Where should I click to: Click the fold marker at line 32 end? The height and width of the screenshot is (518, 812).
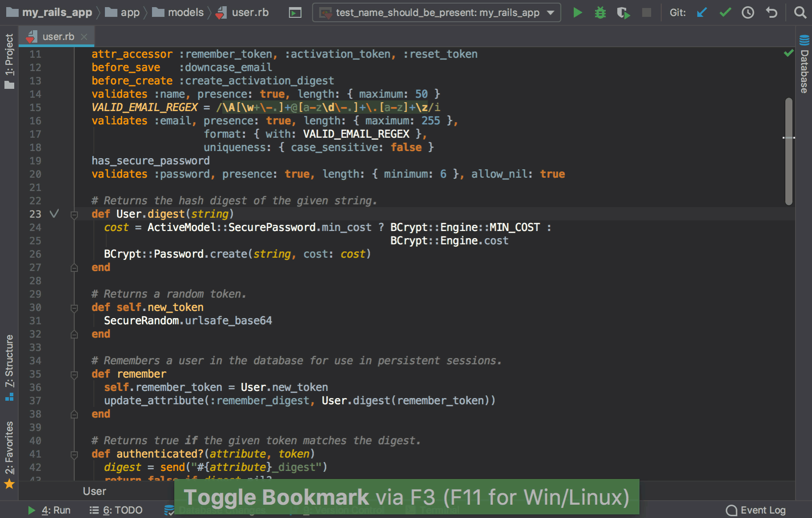point(74,334)
